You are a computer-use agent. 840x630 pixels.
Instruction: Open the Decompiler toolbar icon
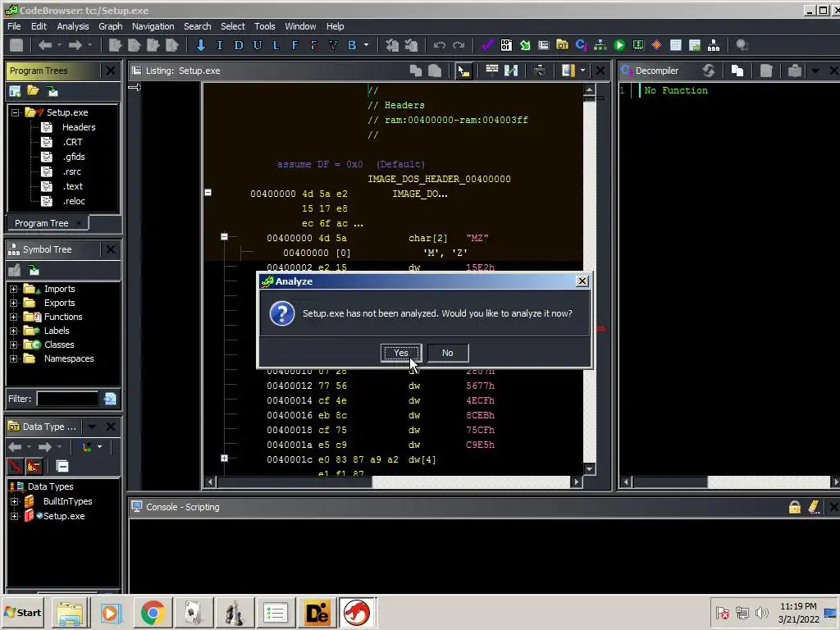[582, 45]
